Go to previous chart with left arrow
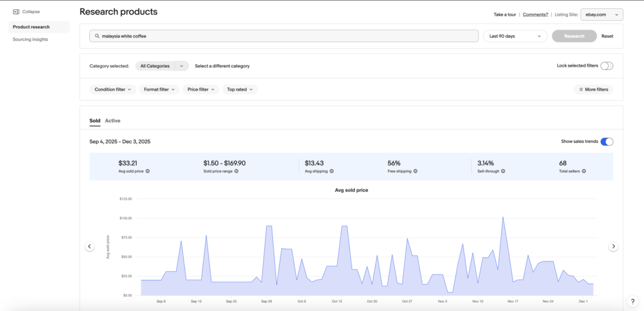 89,247
